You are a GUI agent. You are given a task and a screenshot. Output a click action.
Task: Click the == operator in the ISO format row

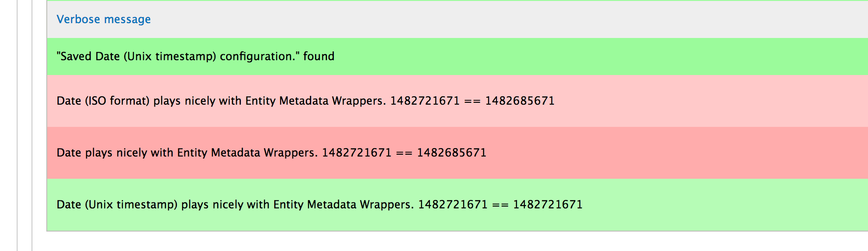[472, 101]
